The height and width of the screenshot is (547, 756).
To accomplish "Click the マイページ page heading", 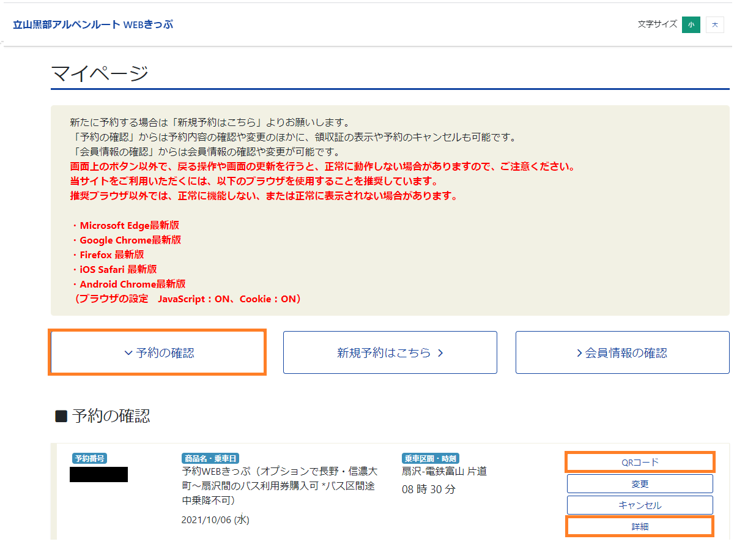I will point(100,73).
